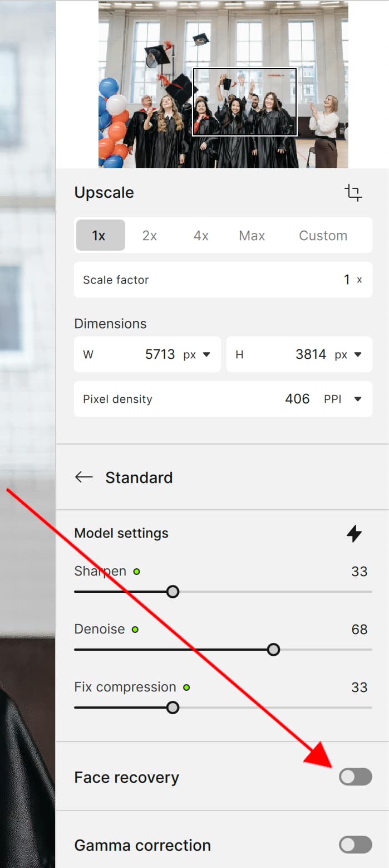
Task: Click the Sharpen slider handle
Action: pyautogui.click(x=173, y=592)
